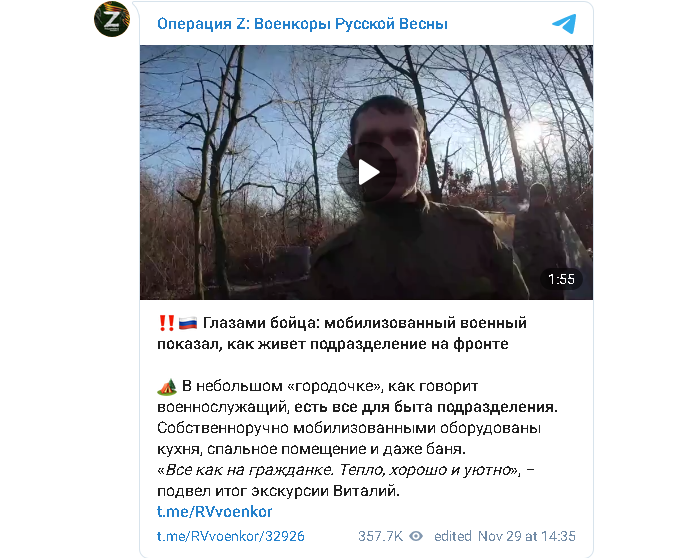Click the 1:55 video duration badge
The image size is (686, 558).
561,279
